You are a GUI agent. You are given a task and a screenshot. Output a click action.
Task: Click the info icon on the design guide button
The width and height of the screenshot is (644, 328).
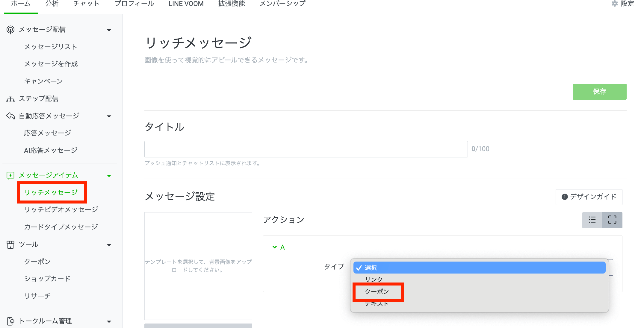tap(565, 197)
